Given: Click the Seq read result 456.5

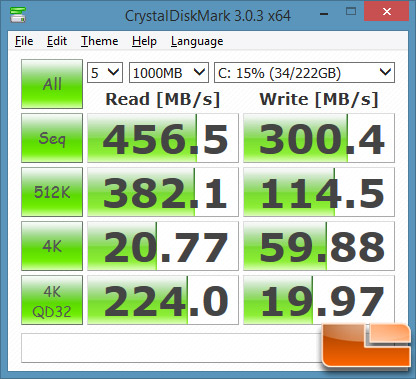Looking at the screenshot, I should [x=163, y=138].
